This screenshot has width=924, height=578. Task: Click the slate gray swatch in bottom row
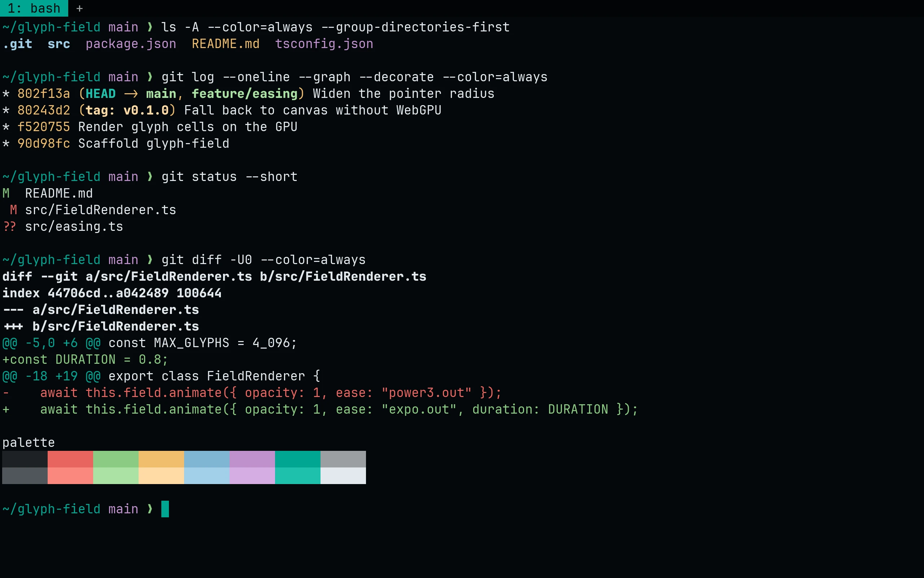25,475
